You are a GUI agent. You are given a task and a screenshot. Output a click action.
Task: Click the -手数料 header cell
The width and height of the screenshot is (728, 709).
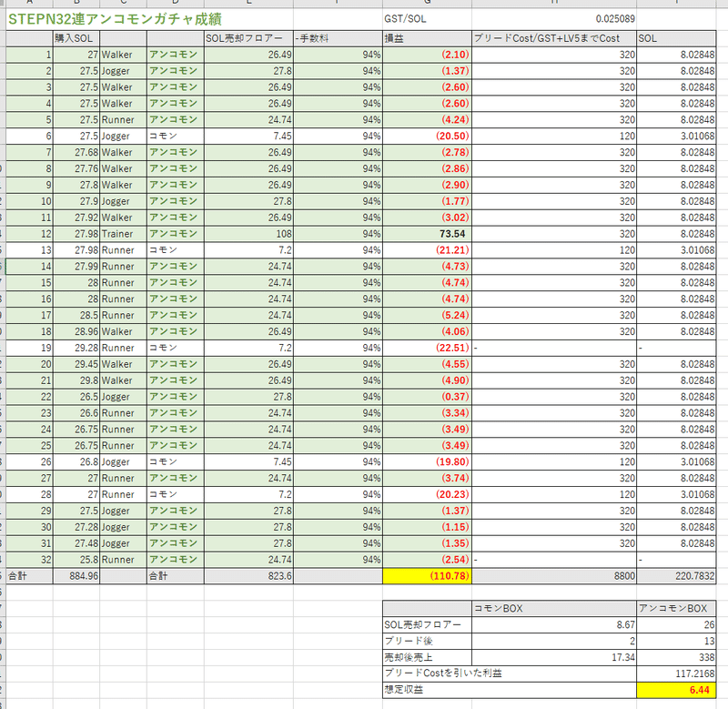point(338,38)
